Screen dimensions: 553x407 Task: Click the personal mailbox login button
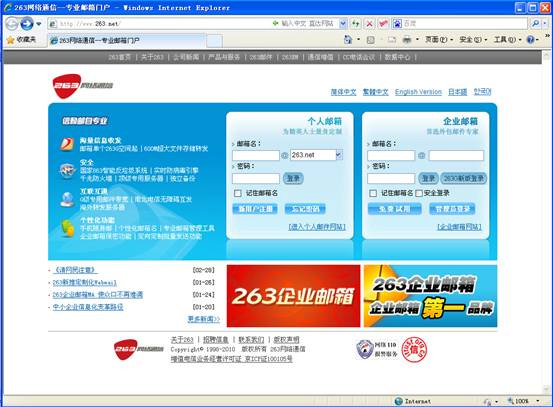coord(293,178)
